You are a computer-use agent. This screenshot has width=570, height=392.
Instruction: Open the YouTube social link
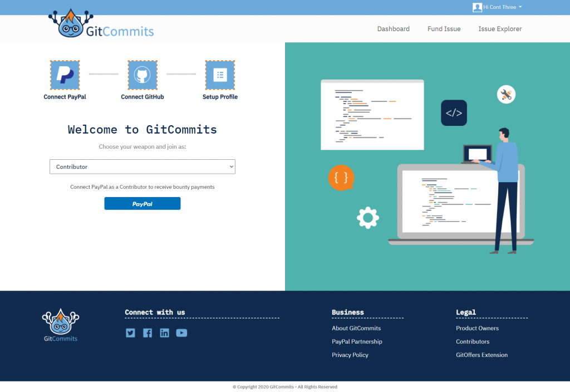pyautogui.click(x=181, y=333)
